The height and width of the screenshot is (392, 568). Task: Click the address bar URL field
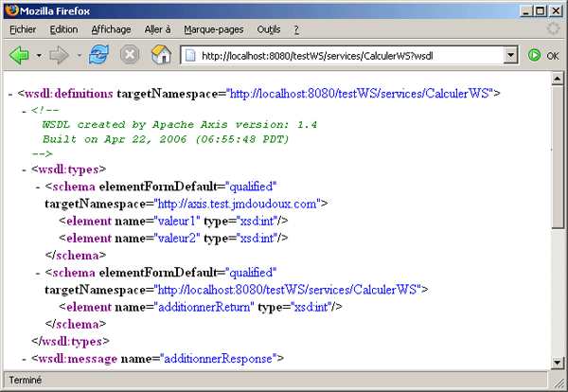point(348,56)
